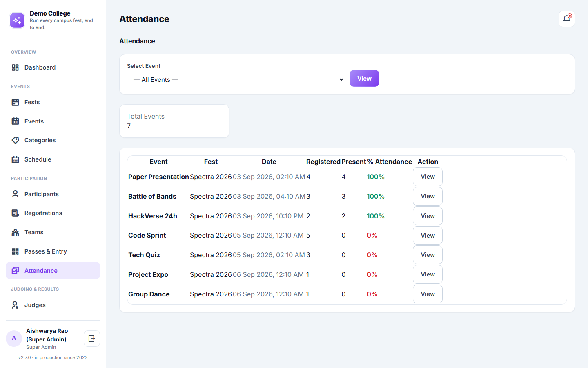
Task: Select the Code Sprint event name
Action: (x=147, y=236)
